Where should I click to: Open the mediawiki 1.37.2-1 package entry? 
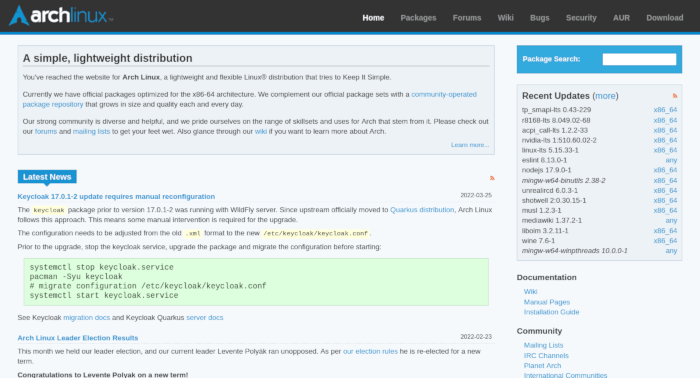tap(552, 220)
